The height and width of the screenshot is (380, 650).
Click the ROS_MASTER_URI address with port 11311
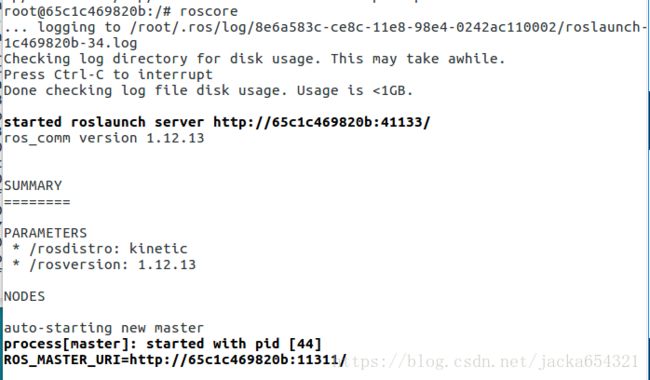point(238,360)
